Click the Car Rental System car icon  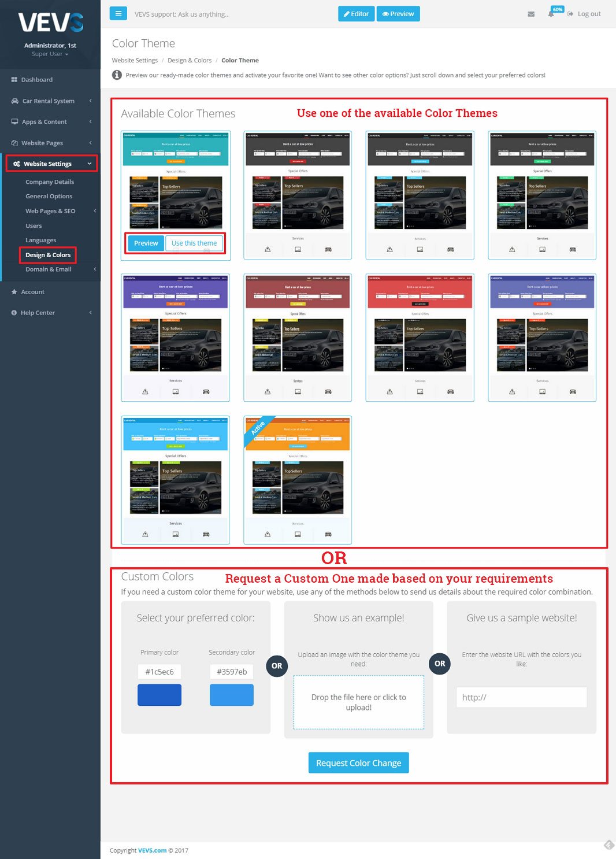coord(14,101)
